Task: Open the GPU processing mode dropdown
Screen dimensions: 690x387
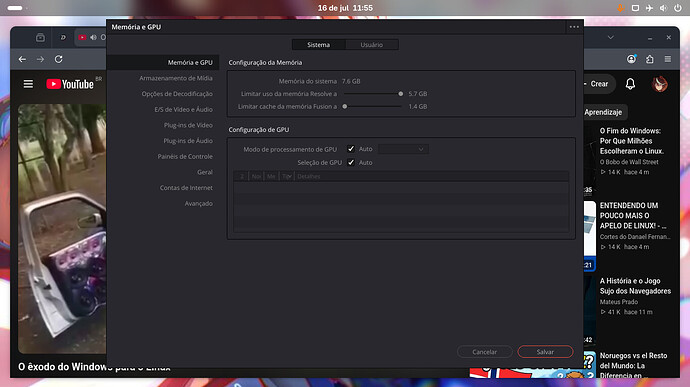Action: click(x=403, y=149)
